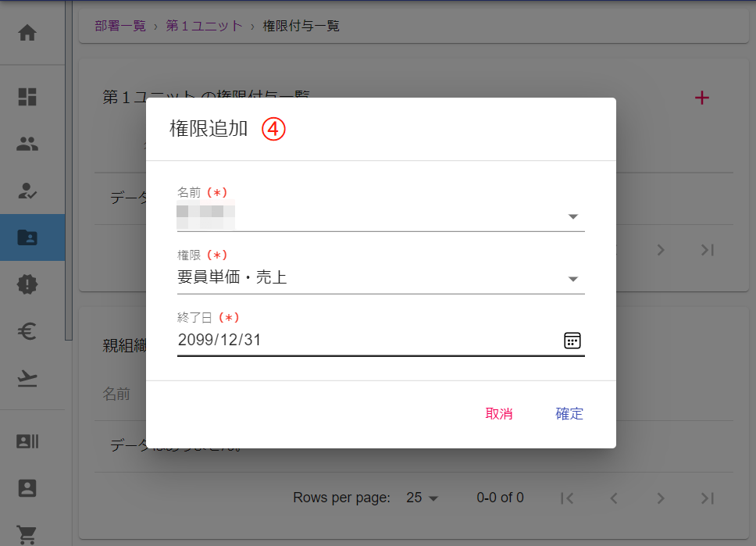Open the euro currency sidebar icon
The image size is (756, 546).
[27, 331]
